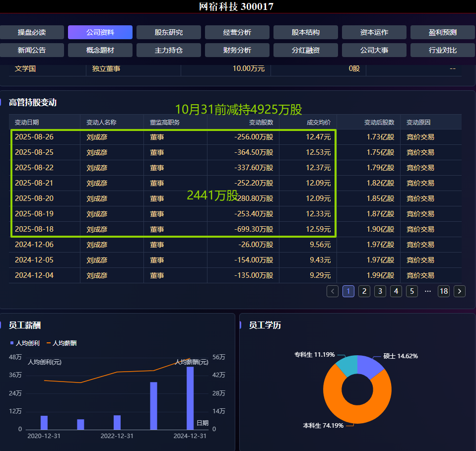Select pagination page 1

click(348, 291)
